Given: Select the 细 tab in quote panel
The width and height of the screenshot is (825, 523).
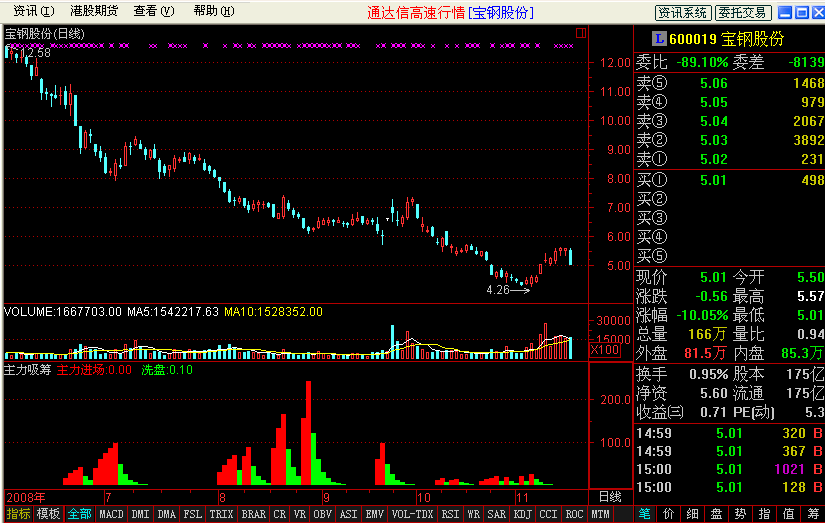Looking at the screenshot, I should coord(692,514).
